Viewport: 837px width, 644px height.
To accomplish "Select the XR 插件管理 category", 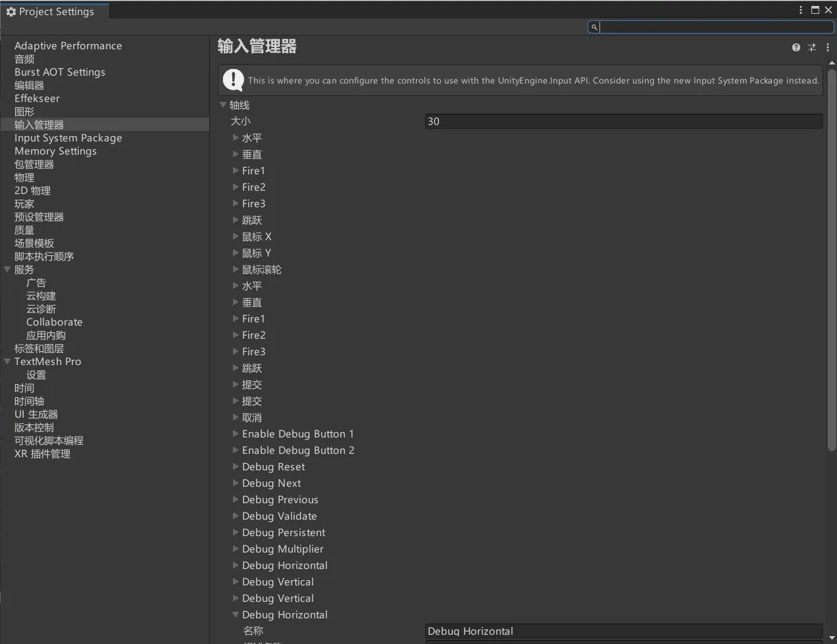I will [x=42, y=454].
